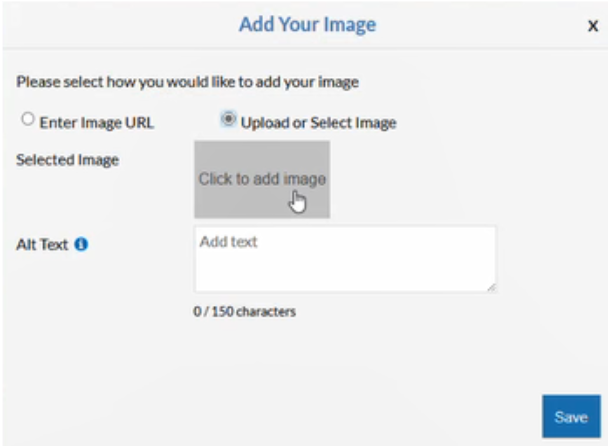
Task: Click the 'Upload or Select Image' label text
Action: tap(318, 123)
